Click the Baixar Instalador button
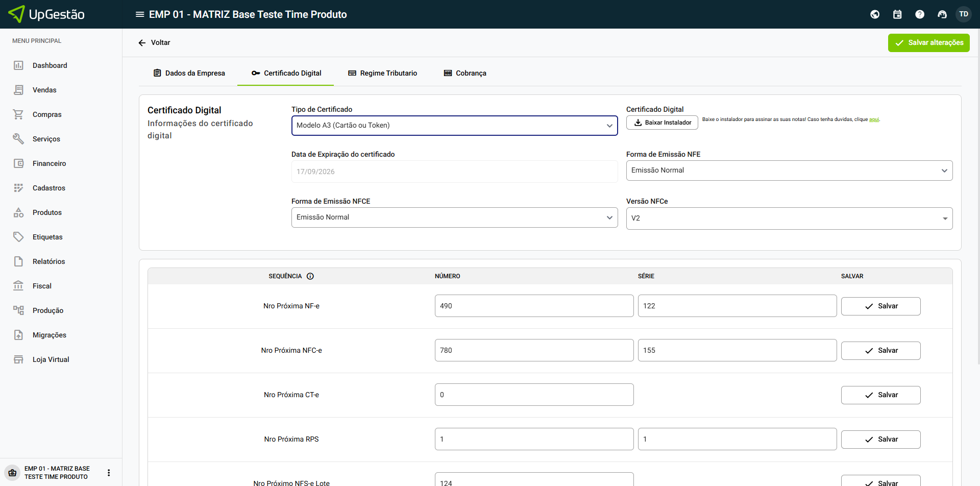Screen dimensions: 980x486 (662, 123)
